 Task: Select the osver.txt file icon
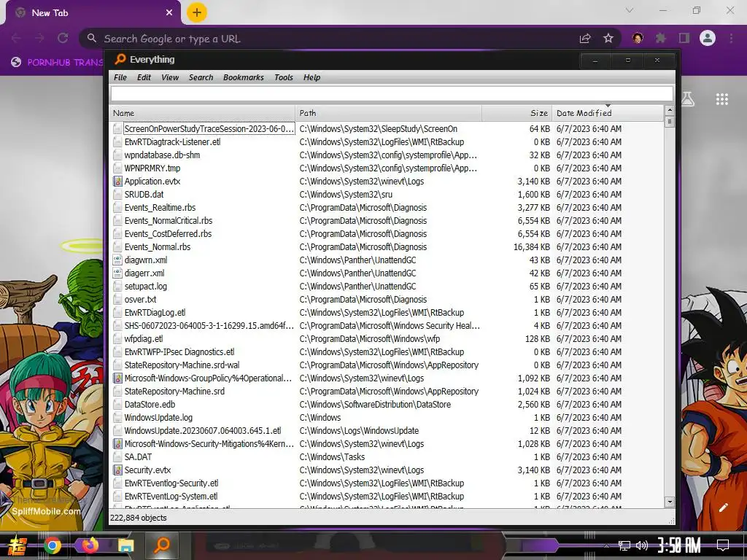pos(117,300)
